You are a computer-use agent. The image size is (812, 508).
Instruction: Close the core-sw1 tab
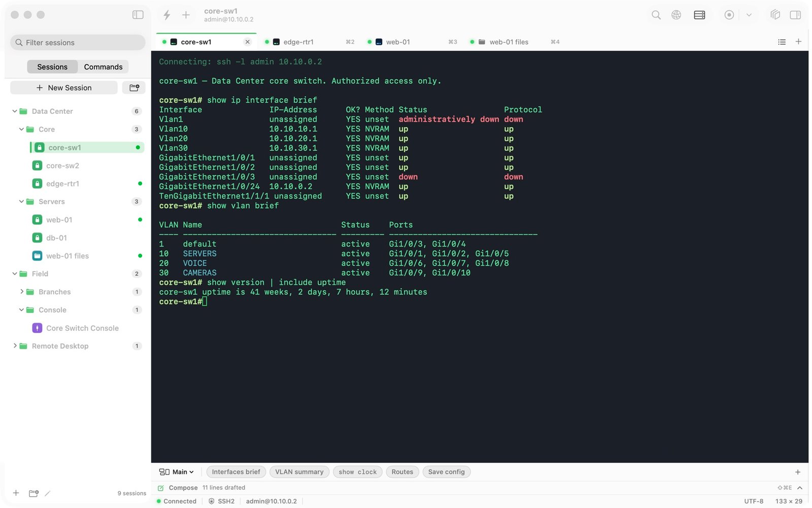[247, 42]
